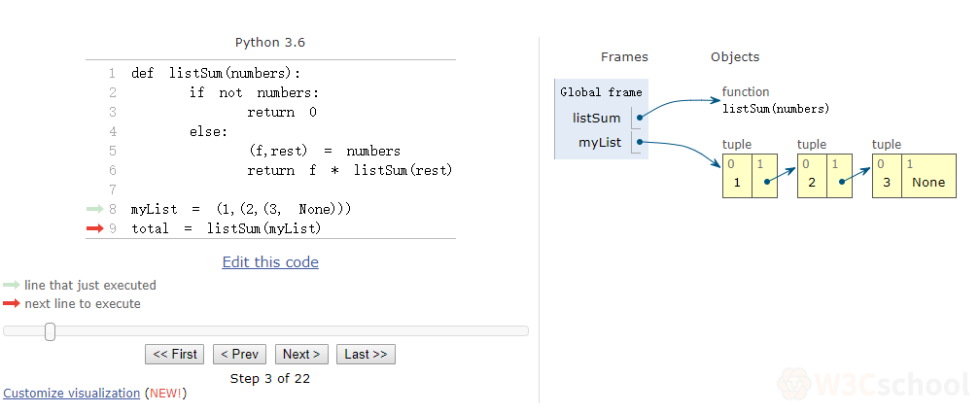Open the Edit this code link
Viewport: 980px width, 413px height.
click(270, 262)
